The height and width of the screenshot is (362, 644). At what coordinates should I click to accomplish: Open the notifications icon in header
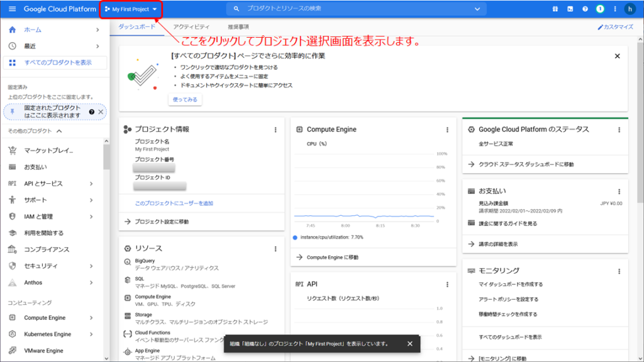click(600, 9)
